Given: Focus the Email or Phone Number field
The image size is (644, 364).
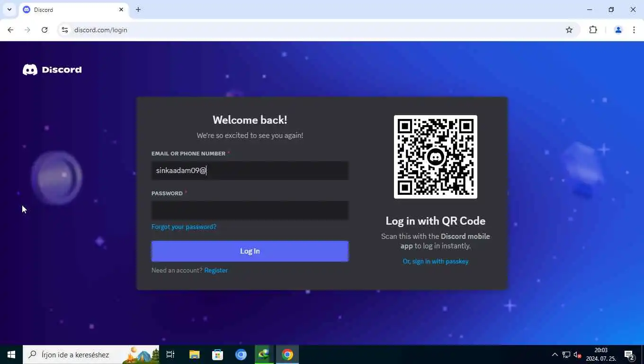Looking at the screenshot, I should click(250, 171).
